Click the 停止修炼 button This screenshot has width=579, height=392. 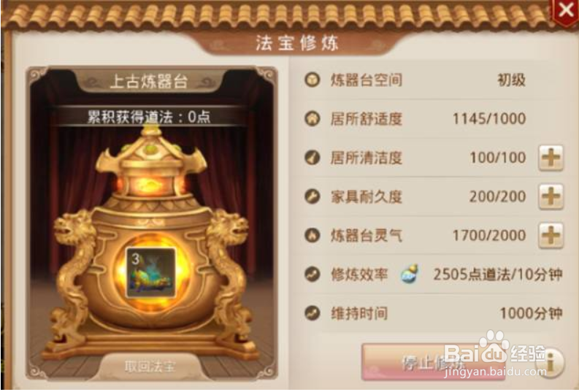coord(433,362)
